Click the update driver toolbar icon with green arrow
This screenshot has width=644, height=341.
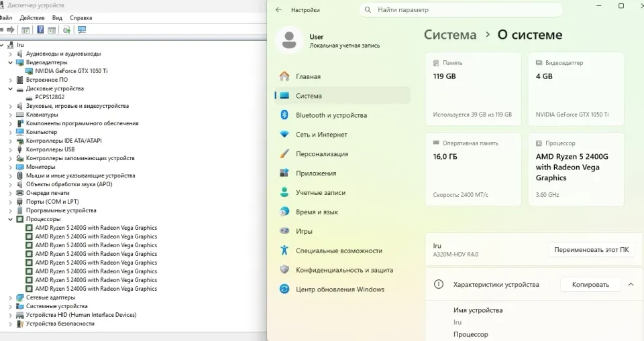point(66,29)
